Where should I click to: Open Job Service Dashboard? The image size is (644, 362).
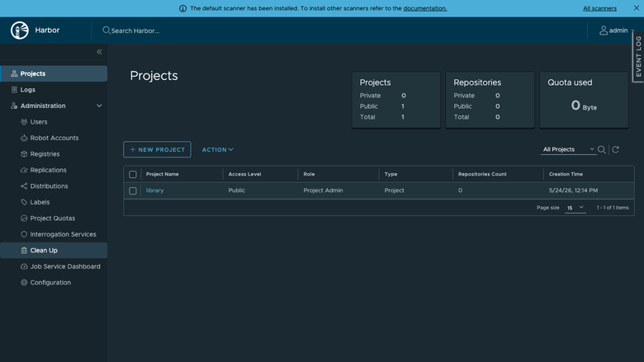point(54,266)
